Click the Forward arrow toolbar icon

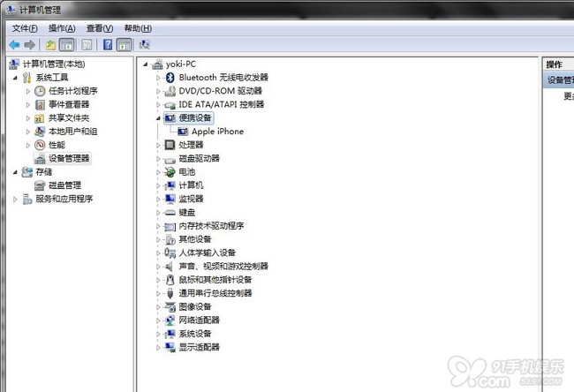30,45
